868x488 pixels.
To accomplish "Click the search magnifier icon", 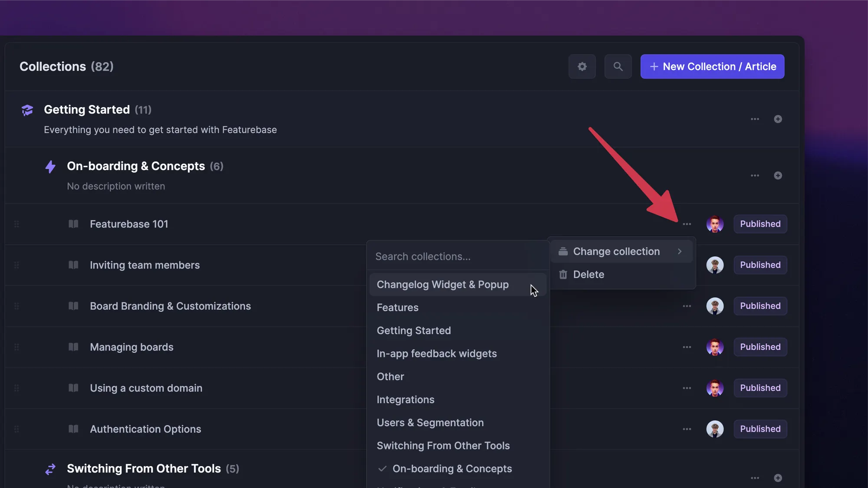I will (x=618, y=66).
